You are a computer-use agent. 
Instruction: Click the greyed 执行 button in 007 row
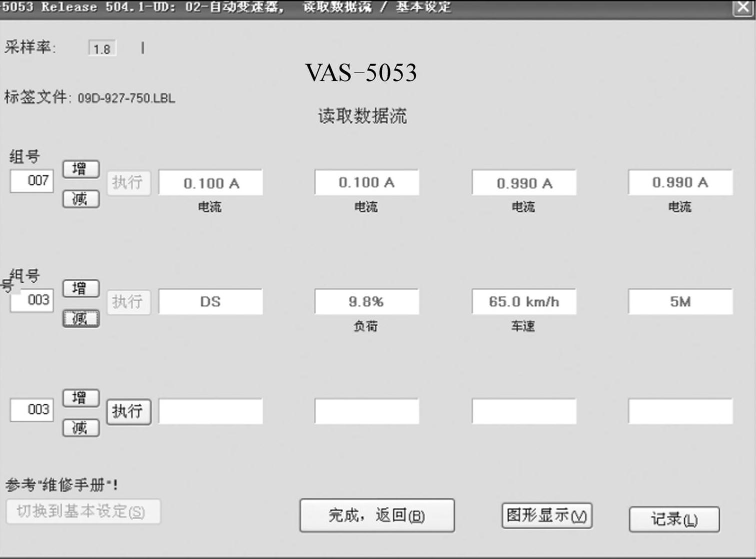coord(129,182)
